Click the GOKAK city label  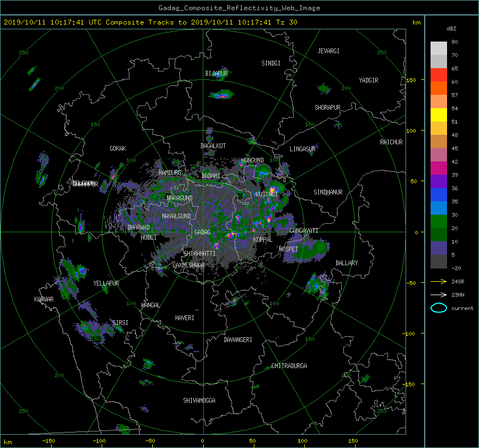(118, 148)
